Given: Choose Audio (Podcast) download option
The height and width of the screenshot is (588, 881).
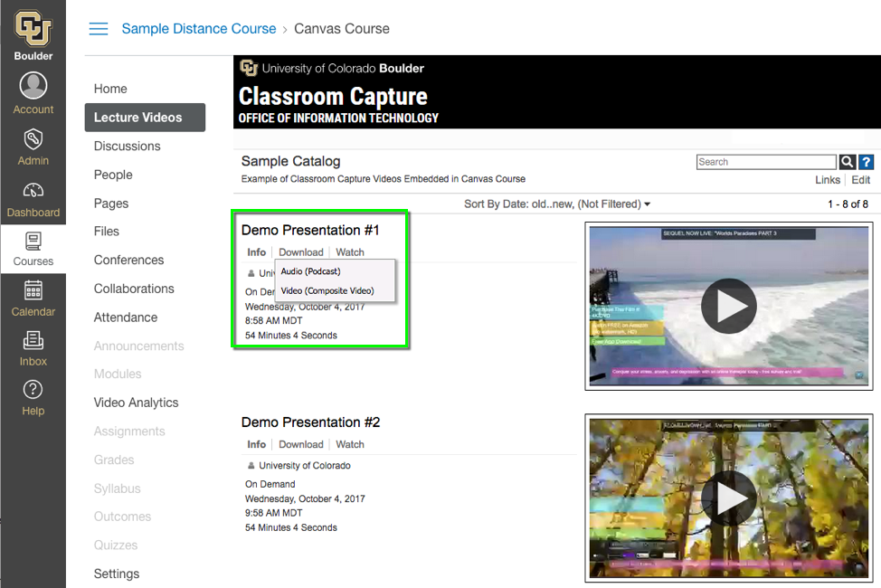Looking at the screenshot, I should (x=311, y=271).
